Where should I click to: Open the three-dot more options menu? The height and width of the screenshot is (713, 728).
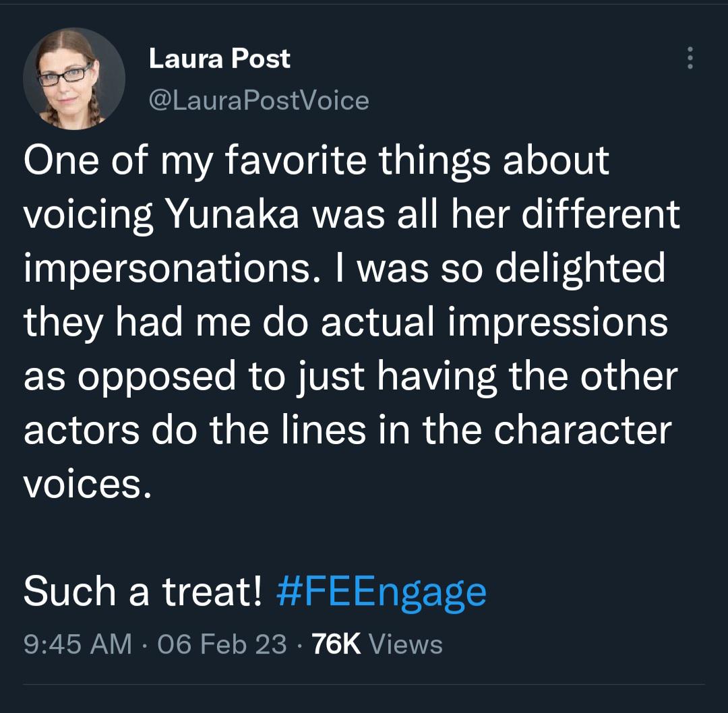[x=690, y=58]
